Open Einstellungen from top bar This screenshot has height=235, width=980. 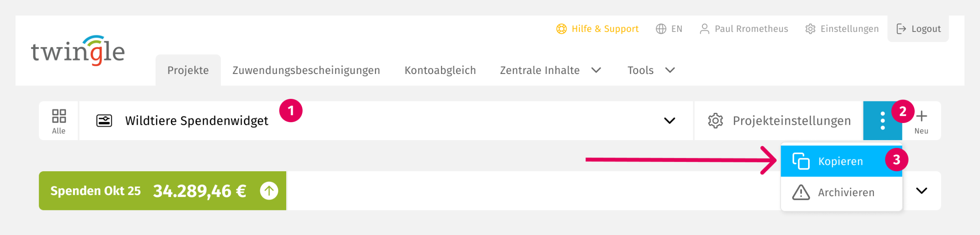[x=842, y=29]
